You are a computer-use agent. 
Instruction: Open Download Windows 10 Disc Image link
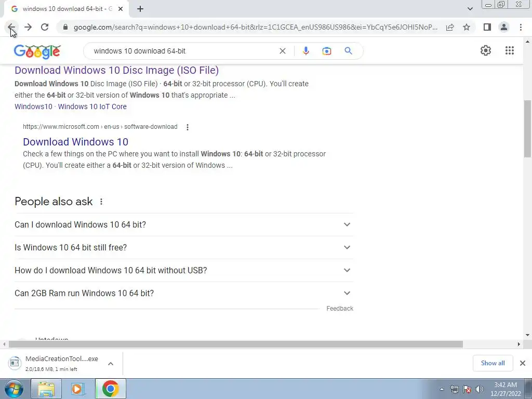pos(117,70)
